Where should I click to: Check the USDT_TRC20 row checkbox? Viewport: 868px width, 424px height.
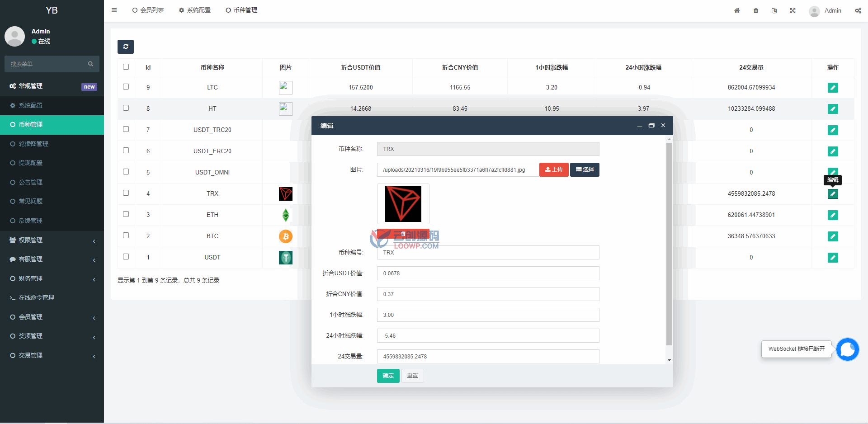(x=126, y=129)
